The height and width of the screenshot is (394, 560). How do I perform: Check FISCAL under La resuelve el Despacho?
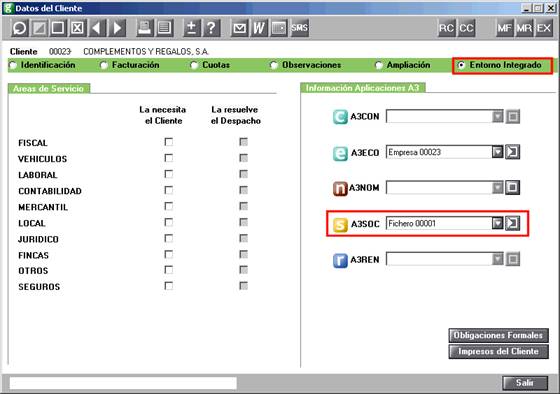tap(244, 142)
